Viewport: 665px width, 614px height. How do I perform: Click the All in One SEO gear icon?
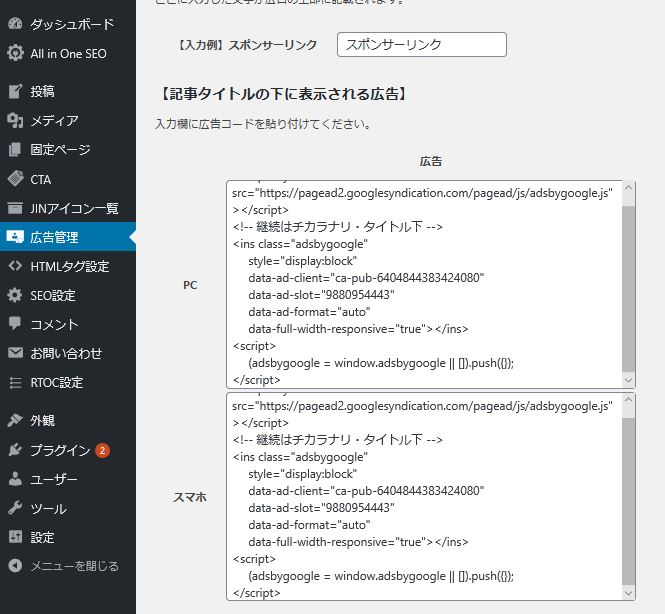coord(15,53)
